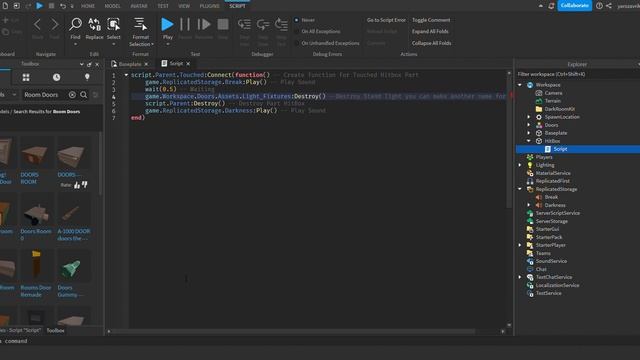Screen dimensions: 640x360
Task: Expand the Darkness sound node
Action: [x=529, y=205]
